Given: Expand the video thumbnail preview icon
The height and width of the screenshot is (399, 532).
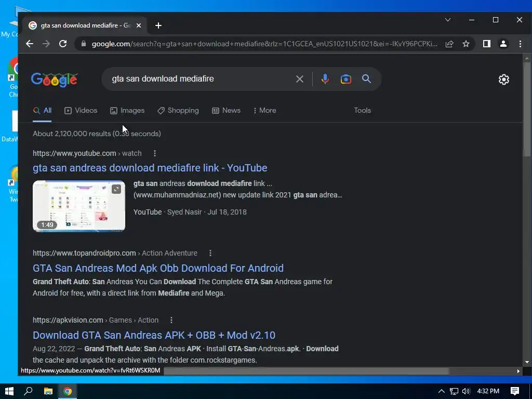Looking at the screenshot, I should (116, 189).
